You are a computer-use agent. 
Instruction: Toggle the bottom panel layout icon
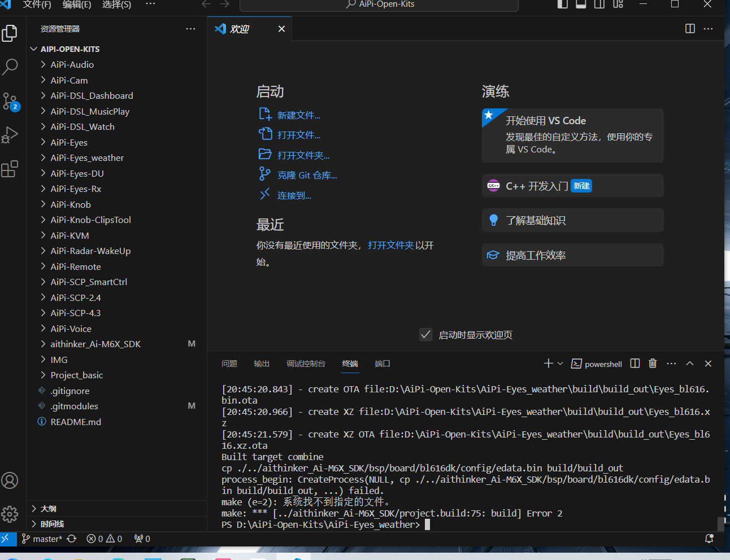tap(581, 4)
